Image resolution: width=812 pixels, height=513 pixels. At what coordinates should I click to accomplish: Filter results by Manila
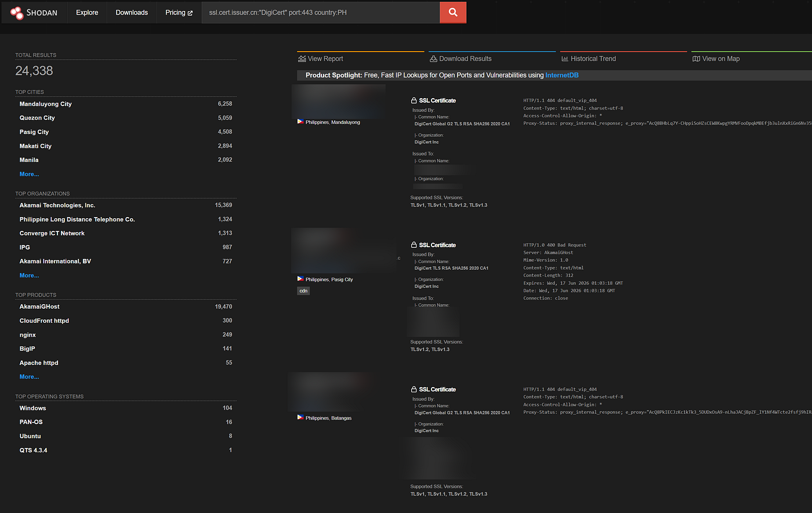(29, 160)
